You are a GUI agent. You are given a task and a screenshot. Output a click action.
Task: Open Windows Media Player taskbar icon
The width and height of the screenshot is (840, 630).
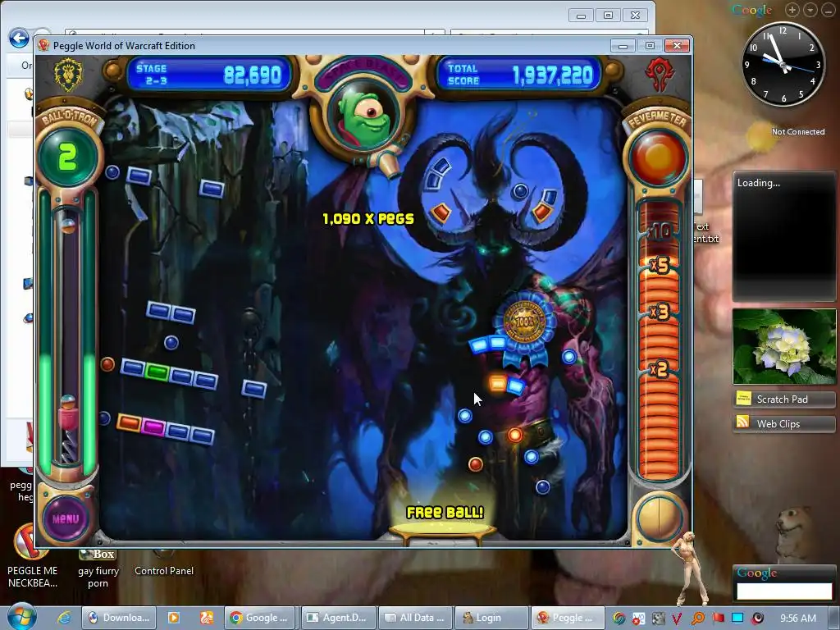tap(174, 618)
